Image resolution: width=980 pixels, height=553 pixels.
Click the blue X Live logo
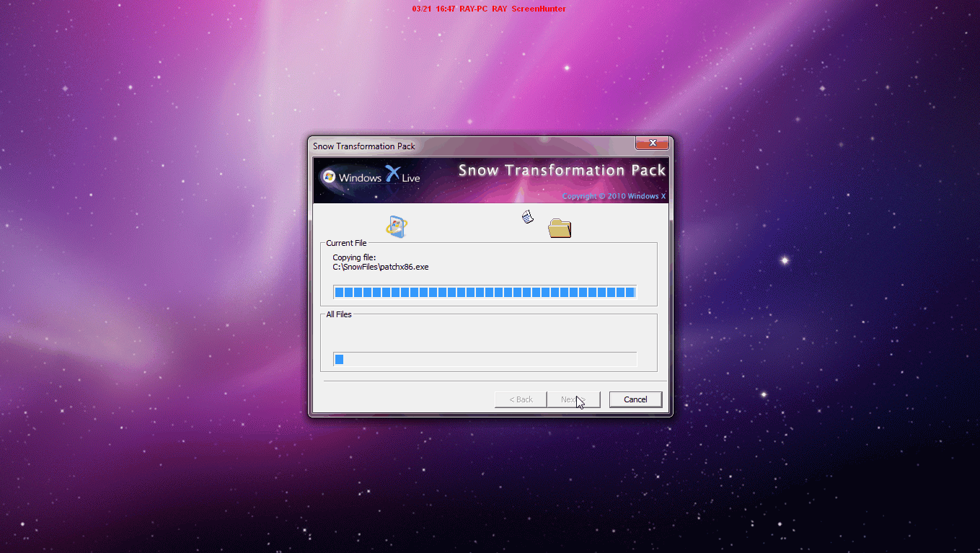(x=402, y=174)
